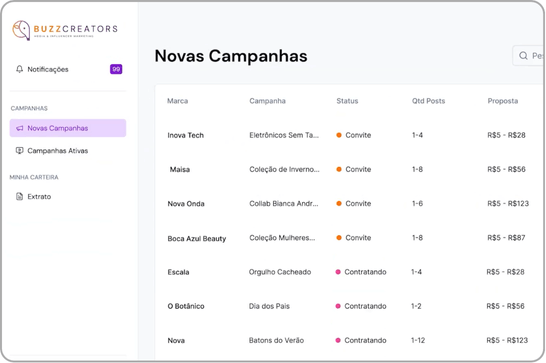Sort table by Marca column header
Screen dimensions: 546x363
[x=178, y=101]
